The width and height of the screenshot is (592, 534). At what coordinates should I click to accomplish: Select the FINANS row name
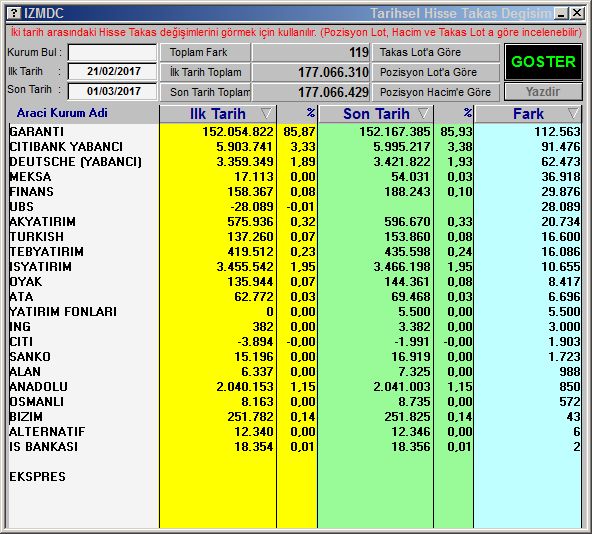pos(31,191)
